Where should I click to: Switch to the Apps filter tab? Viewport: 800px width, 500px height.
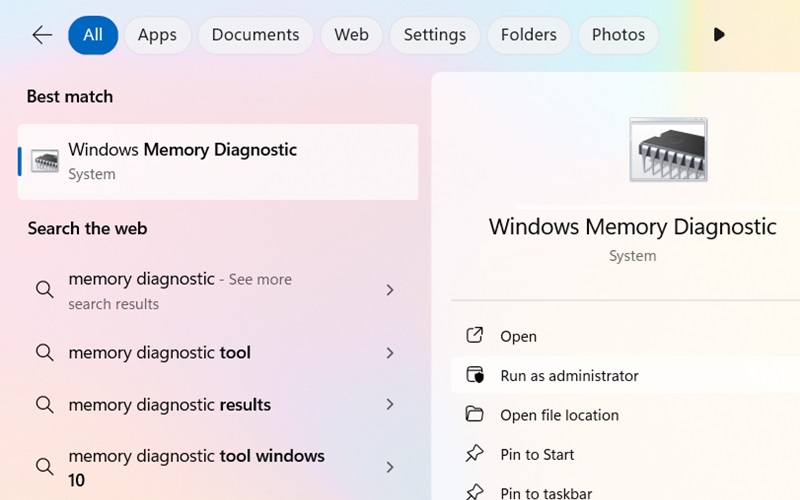pyautogui.click(x=157, y=35)
